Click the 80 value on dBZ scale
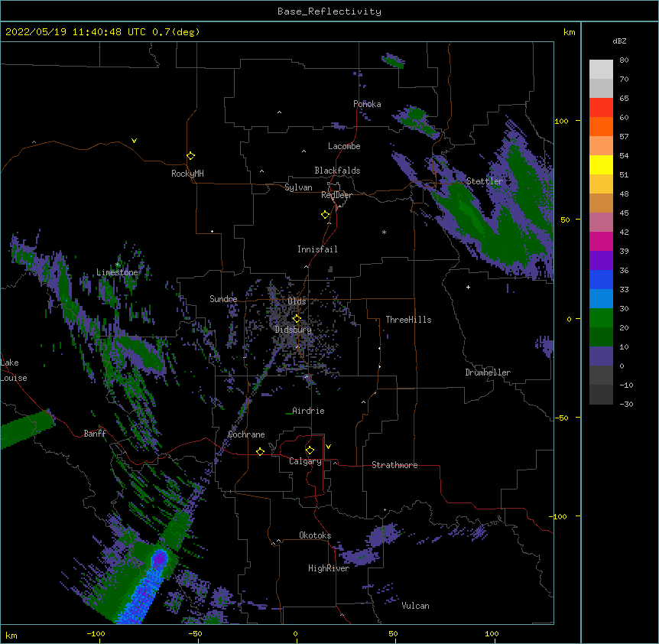 pos(624,60)
